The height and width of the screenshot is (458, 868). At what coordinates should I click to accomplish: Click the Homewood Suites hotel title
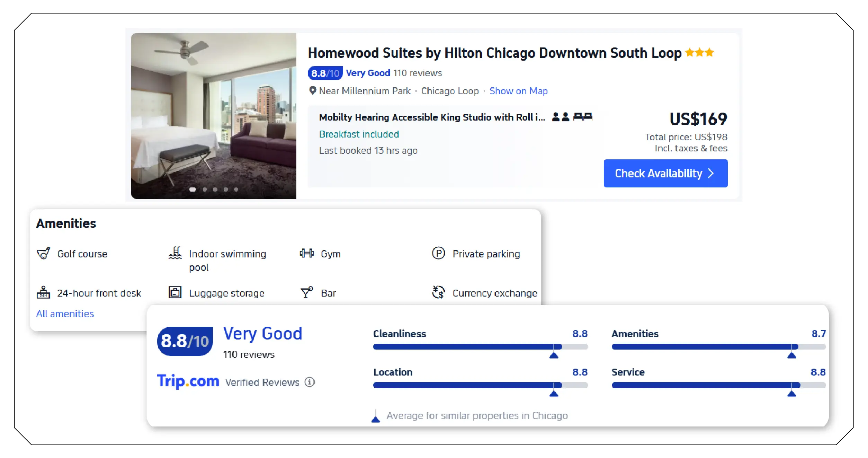(494, 53)
